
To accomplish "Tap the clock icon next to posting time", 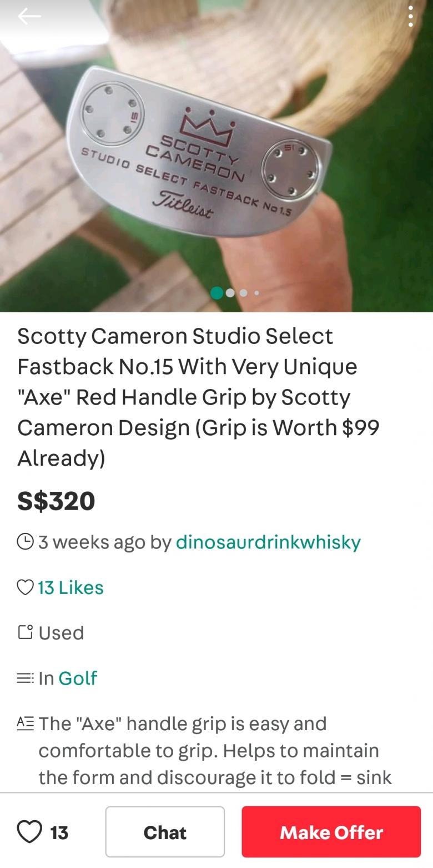I will 25,542.
